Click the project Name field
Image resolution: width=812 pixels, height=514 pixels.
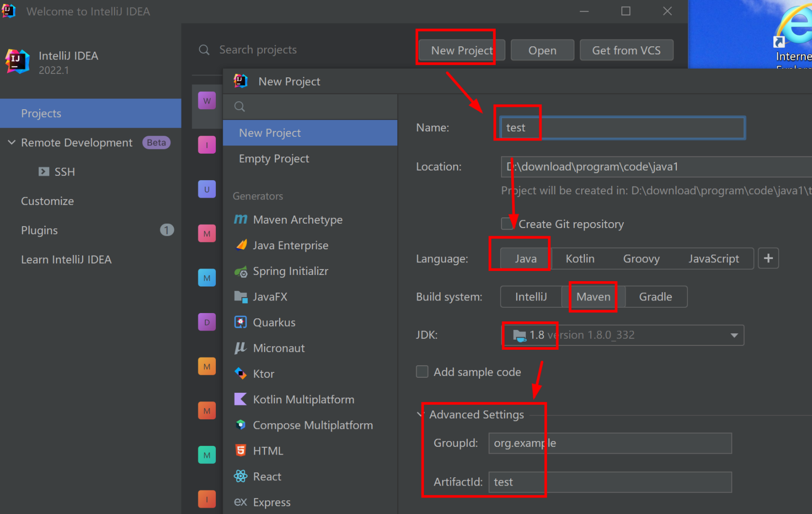[x=623, y=128]
